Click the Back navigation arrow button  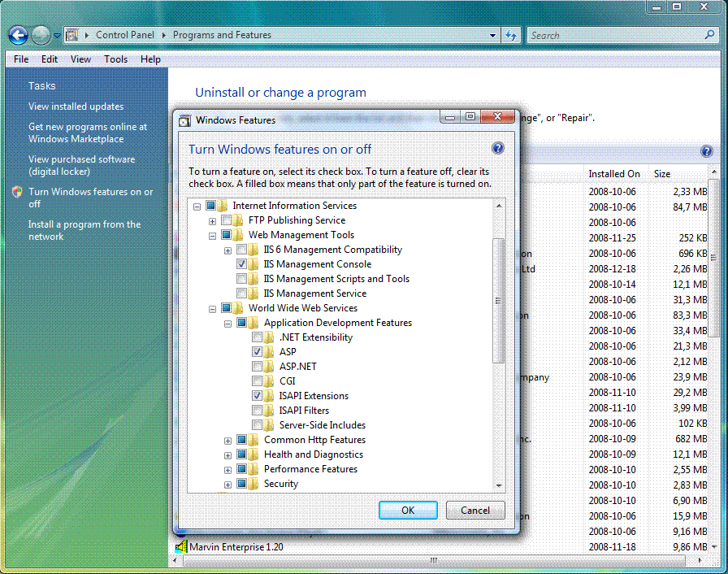click(x=18, y=35)
